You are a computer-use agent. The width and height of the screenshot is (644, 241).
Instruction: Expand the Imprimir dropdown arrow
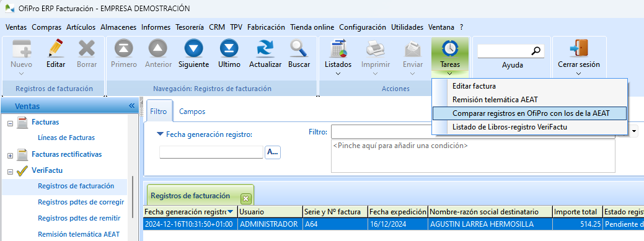[375, 74]
